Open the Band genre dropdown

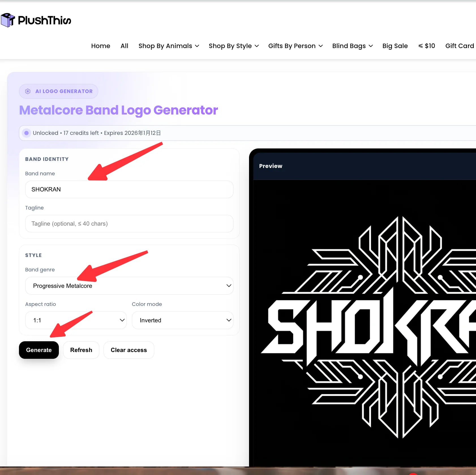coord(129,286)
